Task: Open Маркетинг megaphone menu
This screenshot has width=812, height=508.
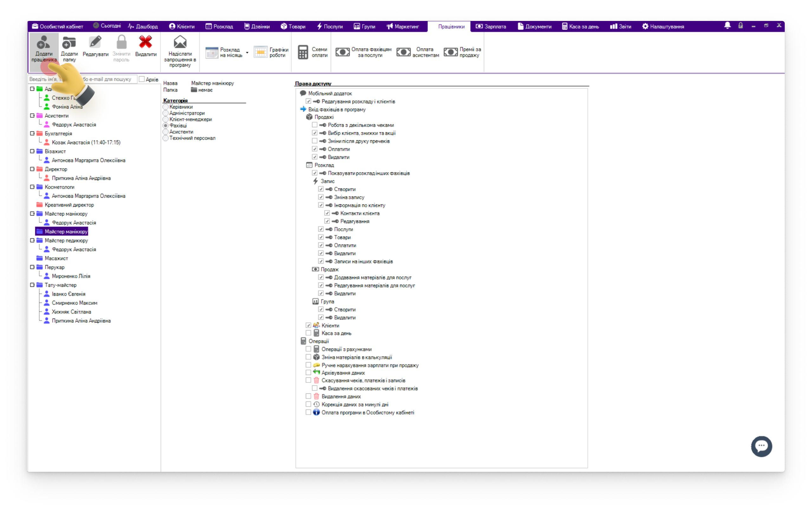Action: [x=403, y=27]
